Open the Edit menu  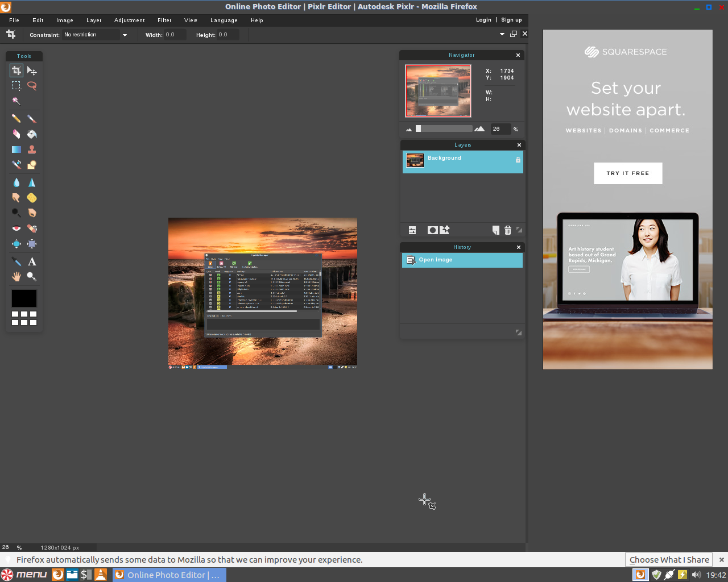point(38,20)
